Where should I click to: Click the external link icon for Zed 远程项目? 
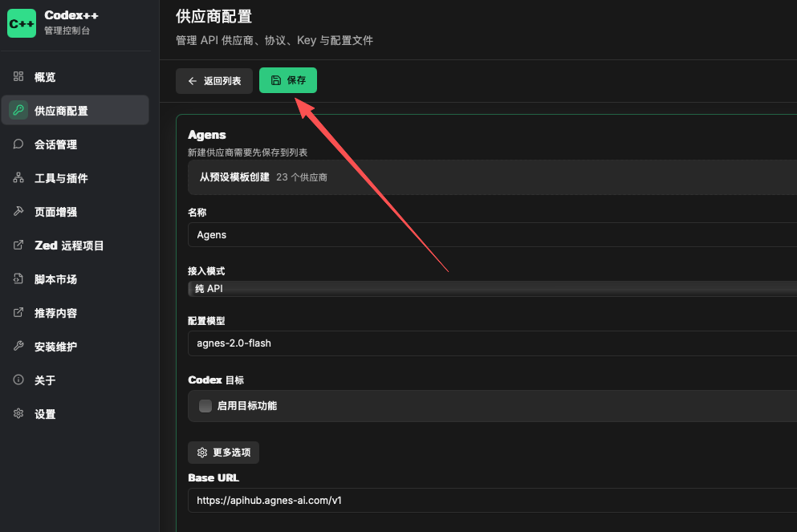pos(18,245)
